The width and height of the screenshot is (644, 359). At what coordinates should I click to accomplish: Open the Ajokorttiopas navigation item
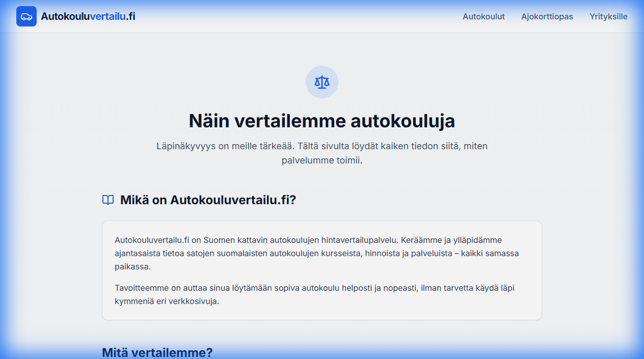[547, 16]
